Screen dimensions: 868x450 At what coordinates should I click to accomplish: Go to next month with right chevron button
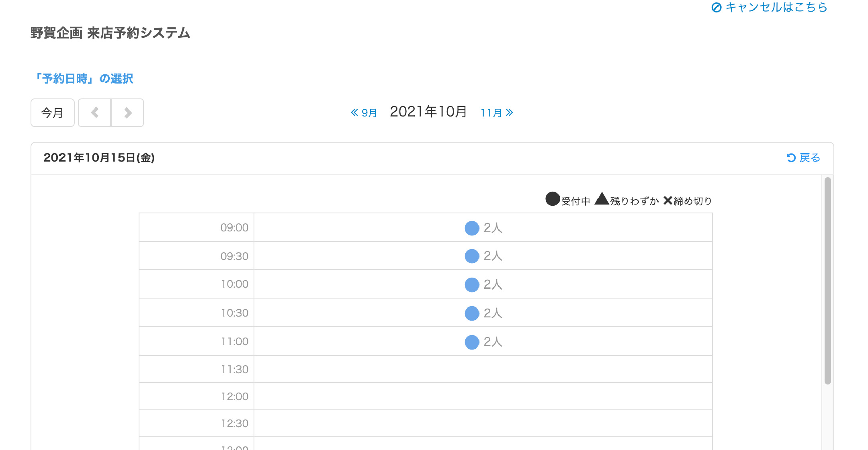coord(127,112)
